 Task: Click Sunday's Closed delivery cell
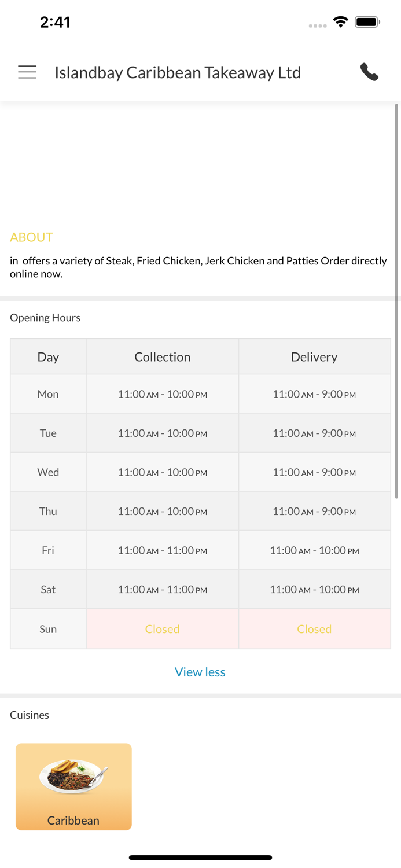point(314,628)
